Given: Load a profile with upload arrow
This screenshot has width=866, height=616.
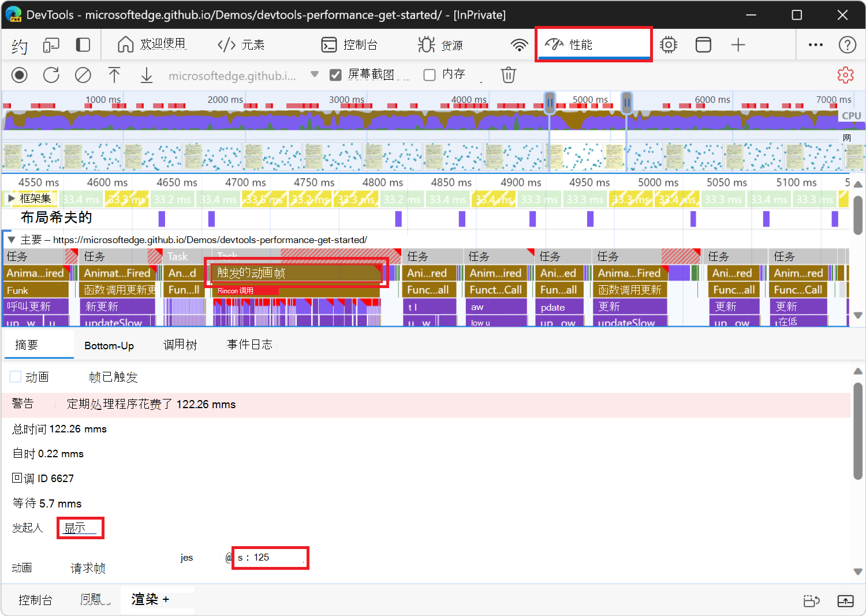Looking at the screenshot, I should [x=114, y=75].
